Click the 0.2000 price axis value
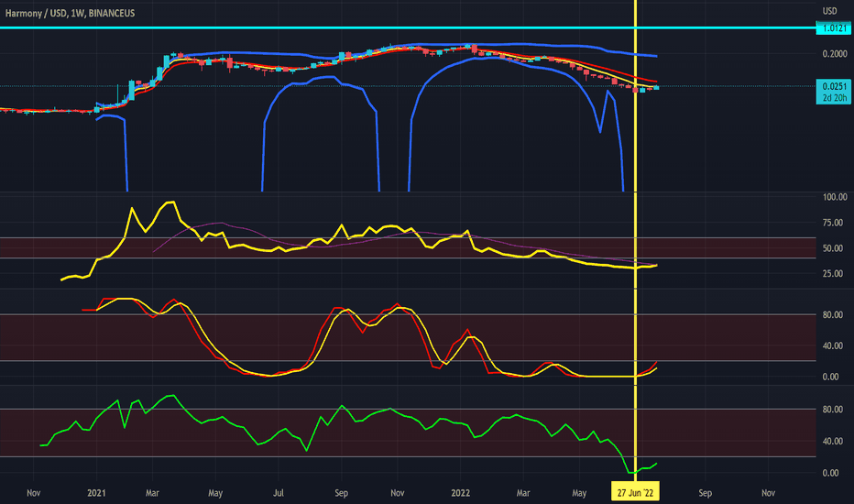The image size is (854, 504). tap(835, 53)
